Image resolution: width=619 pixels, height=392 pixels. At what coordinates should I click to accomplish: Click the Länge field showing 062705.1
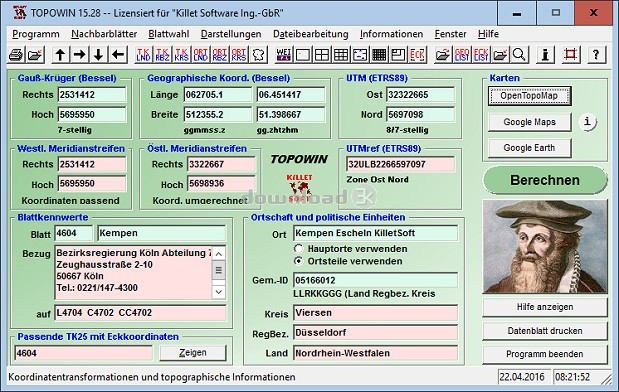click(x=218, y=95)
